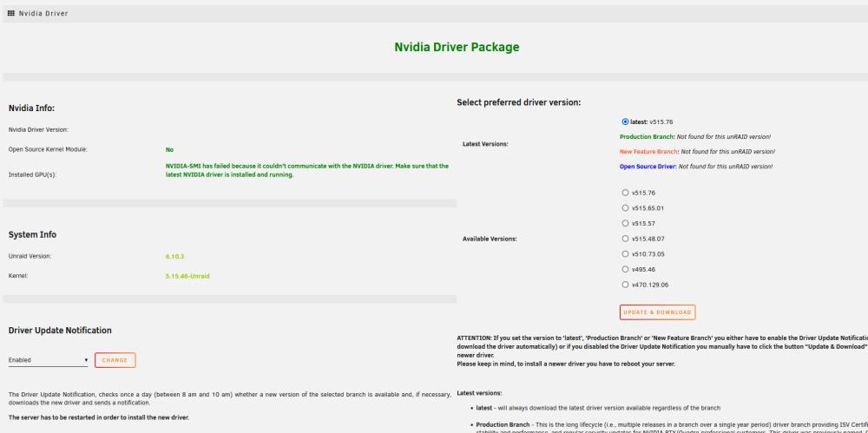Click the ATTENTION paragraph text
This screenshot has height=433, width=868.
click(x=662, y=351)
